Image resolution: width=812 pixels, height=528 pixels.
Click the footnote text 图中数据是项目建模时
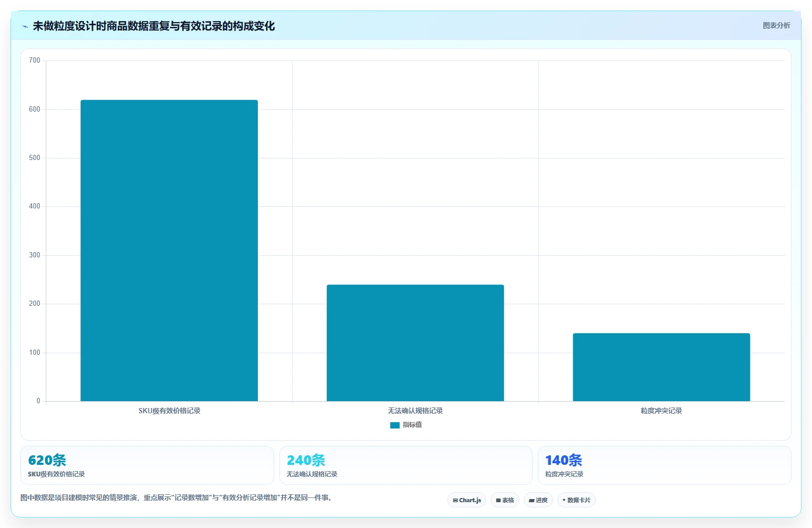coord(176,497)
